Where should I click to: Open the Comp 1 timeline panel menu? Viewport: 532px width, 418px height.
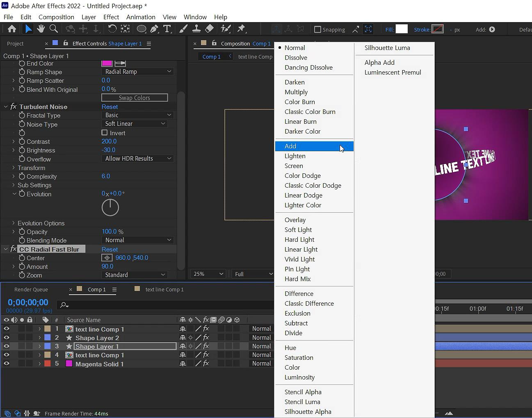(x=114, y=289)
